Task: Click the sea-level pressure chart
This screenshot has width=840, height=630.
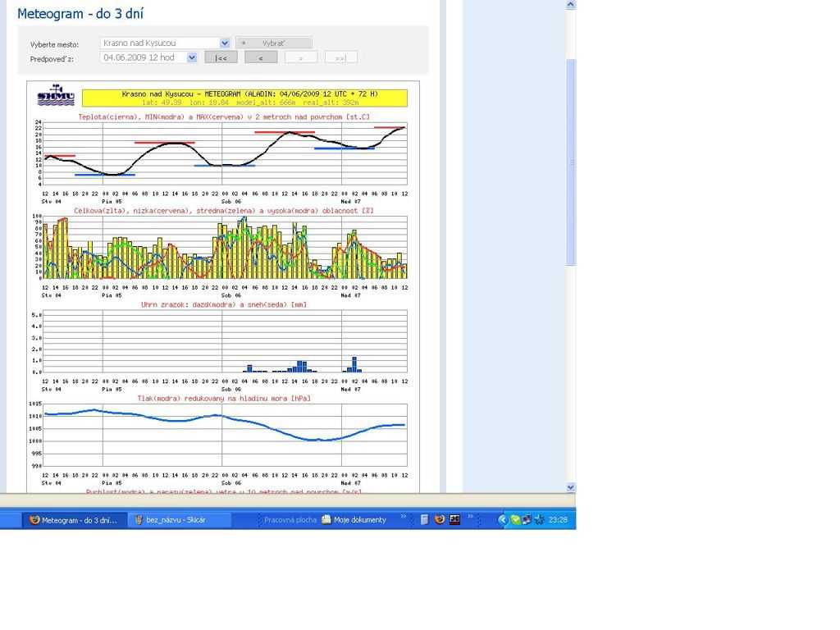Action: tap(225, 435)
